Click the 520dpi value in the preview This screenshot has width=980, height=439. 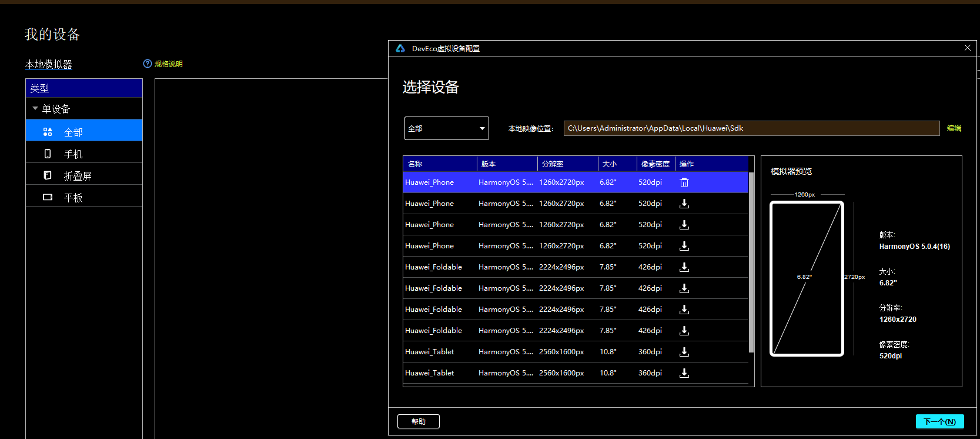coord(891,356)
